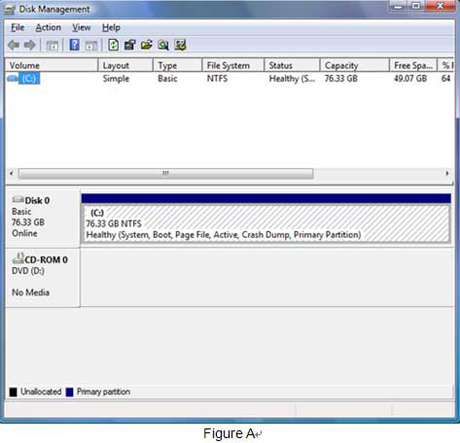The height and width of the screenshot is (443, 460).
Task: Select the (C:) volume row in list
Action: 230,79
